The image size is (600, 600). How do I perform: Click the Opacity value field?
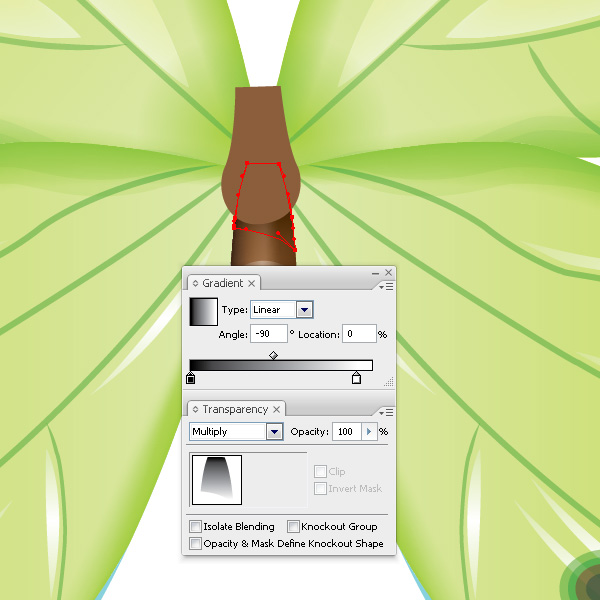[347, 432]
